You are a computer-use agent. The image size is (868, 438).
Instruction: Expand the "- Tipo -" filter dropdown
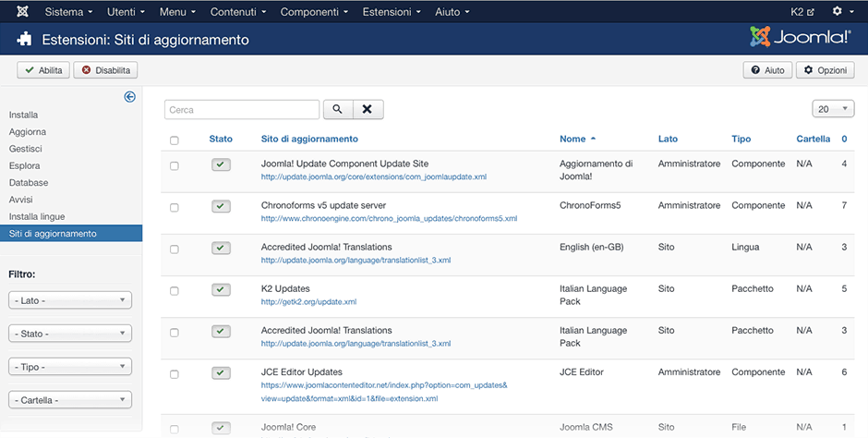click(x=70, y=367)
